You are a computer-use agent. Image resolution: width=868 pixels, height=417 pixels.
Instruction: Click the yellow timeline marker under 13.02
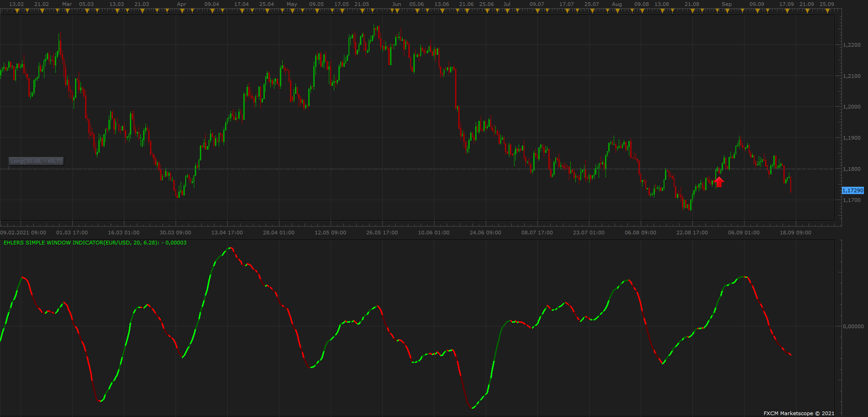coord(17,11)
